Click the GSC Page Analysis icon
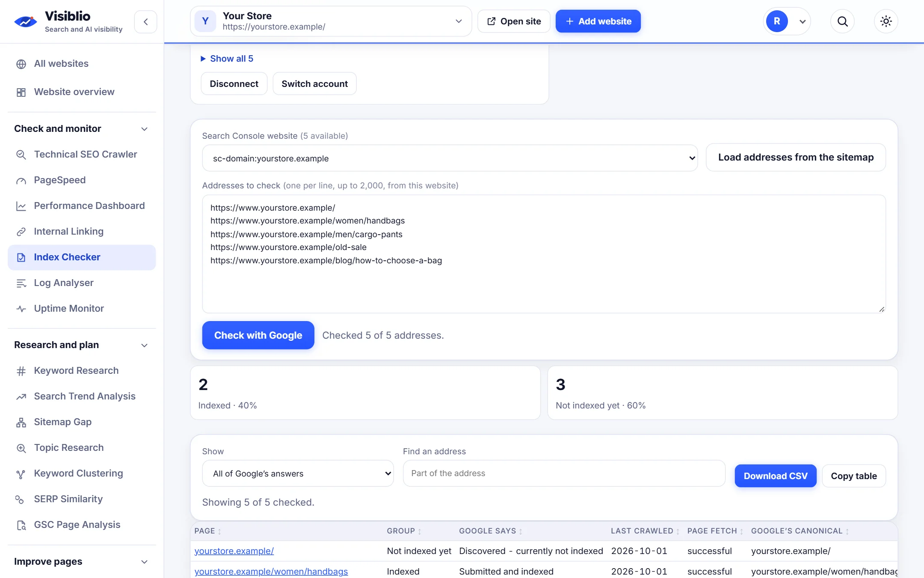This screenshot has width=924, height=578. pyautogui.click(x=21, y=525)
